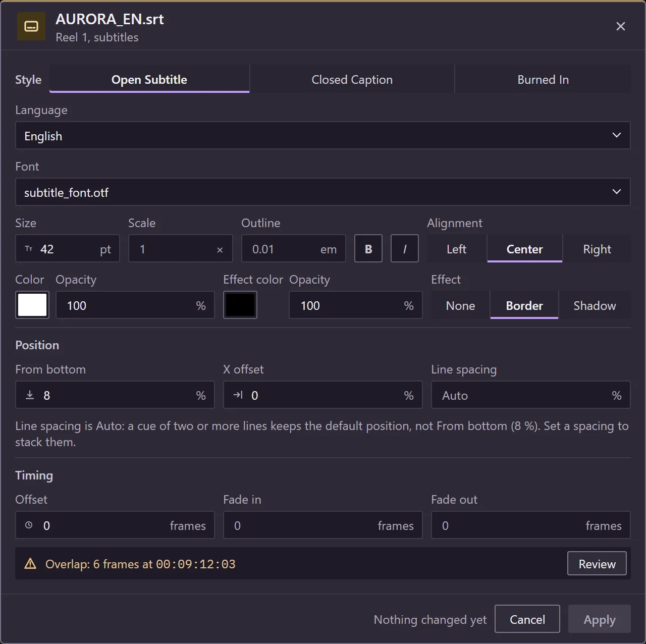Click the Review overlap button
The image size is (646, 644).
597,563
